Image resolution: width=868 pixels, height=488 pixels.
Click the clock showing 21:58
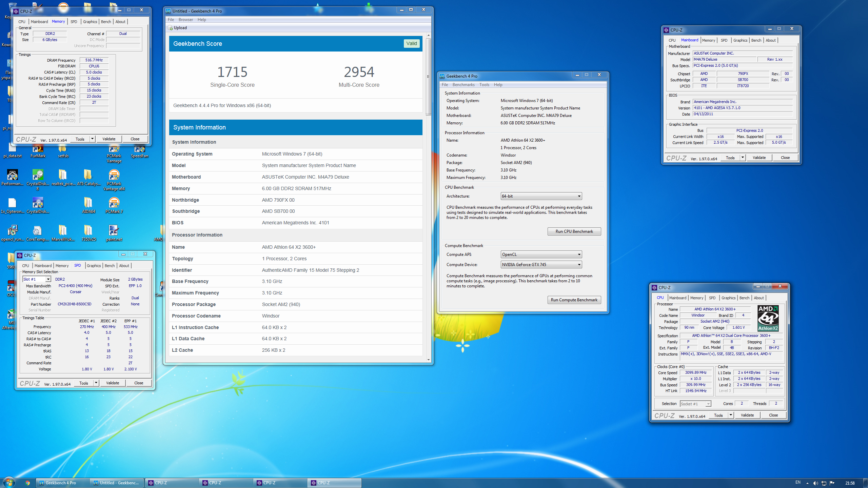coord(850,483)
